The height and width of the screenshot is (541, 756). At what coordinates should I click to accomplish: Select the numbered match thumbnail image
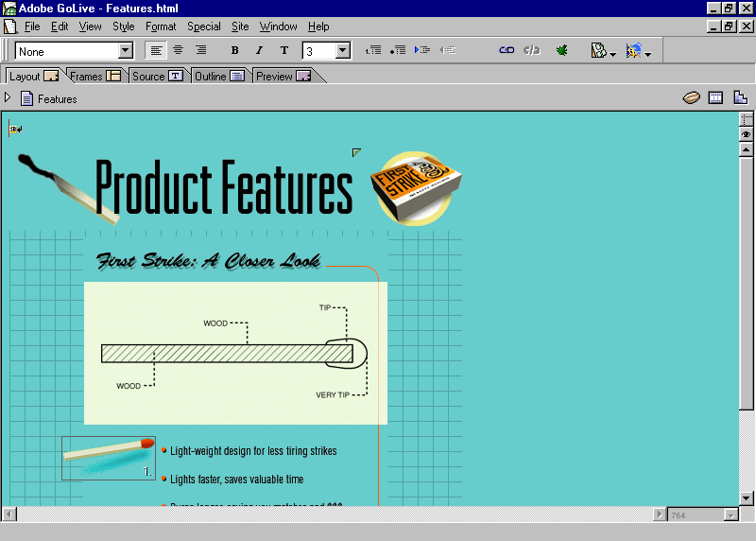click(x=109, y=458)
